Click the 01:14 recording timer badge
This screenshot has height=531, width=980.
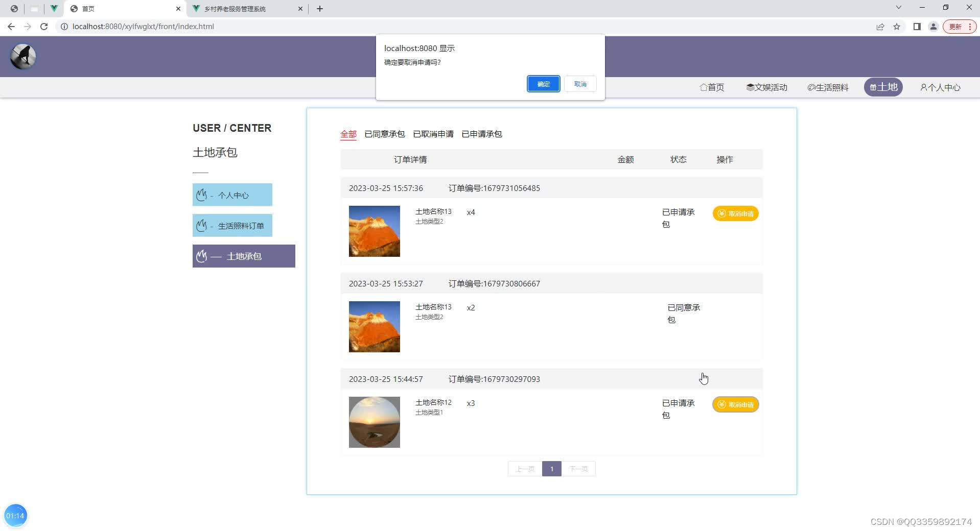coord(15,516)
